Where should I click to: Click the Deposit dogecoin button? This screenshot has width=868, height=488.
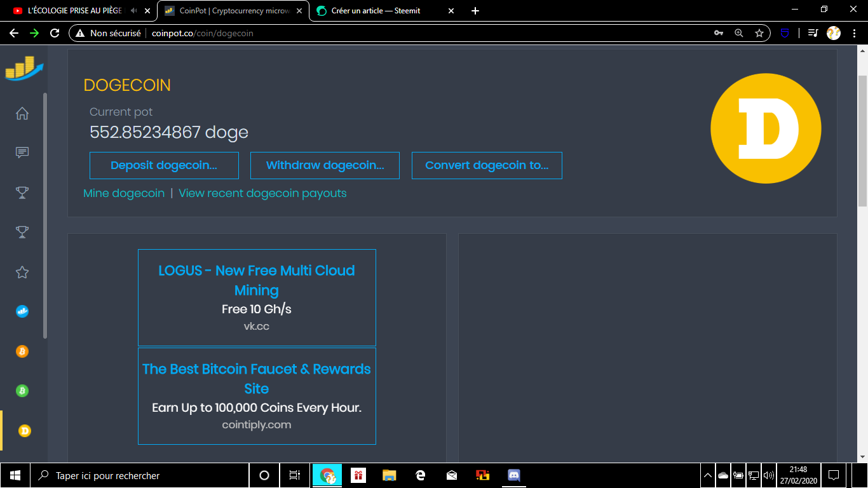click(x=164, y=165)
